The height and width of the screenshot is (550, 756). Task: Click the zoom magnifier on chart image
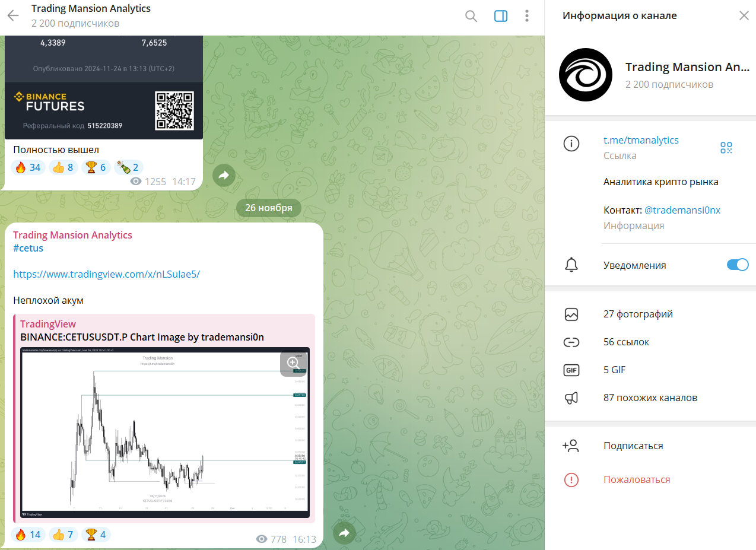(293, 363)
